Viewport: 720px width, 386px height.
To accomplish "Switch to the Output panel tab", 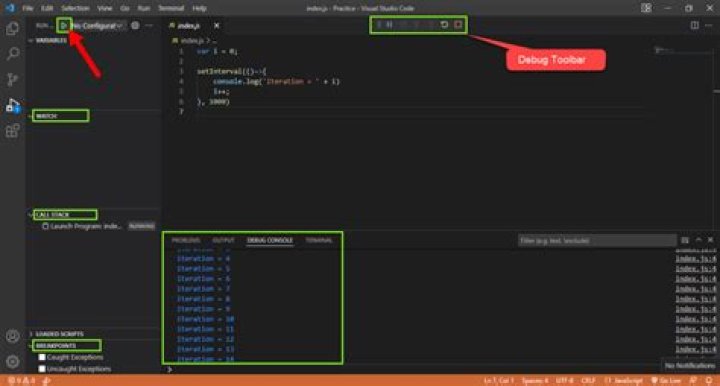I will 224,241.
